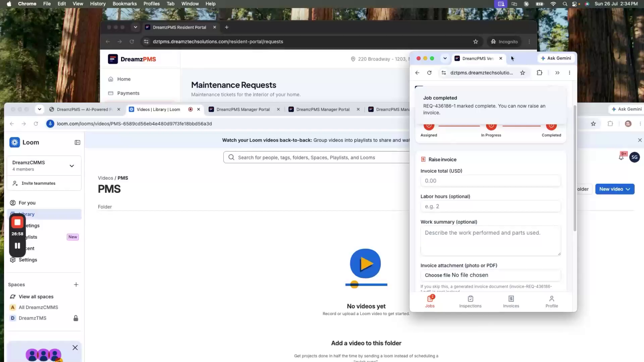Image resolution: width=644 pixels, height=362 pixels.
Task: Click the Videos breadcrumb link
Action: tap(105, 178)
